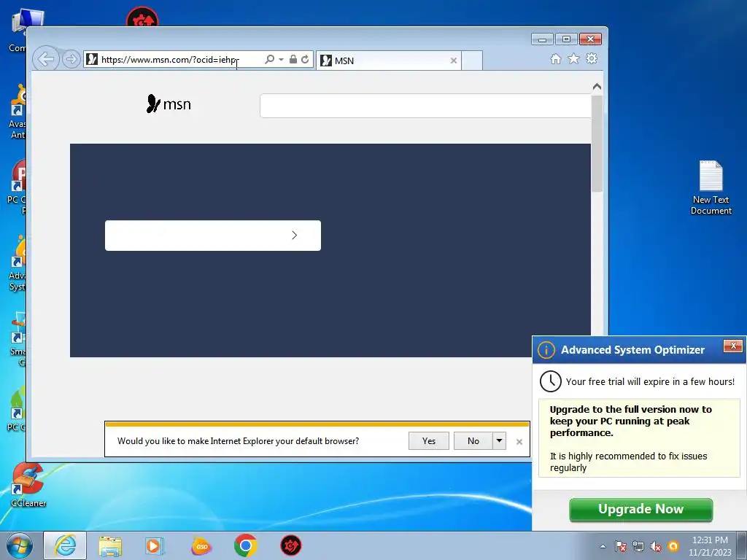Click the white banner button with arrow
The image size is (747, 560).
213,236
